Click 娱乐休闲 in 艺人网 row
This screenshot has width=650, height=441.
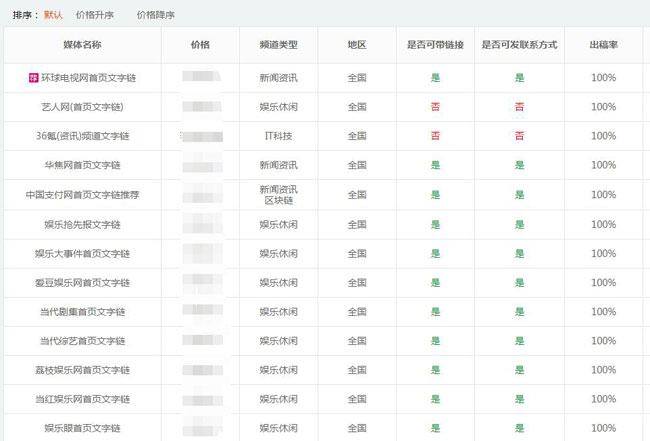click(x=279, y=107)
